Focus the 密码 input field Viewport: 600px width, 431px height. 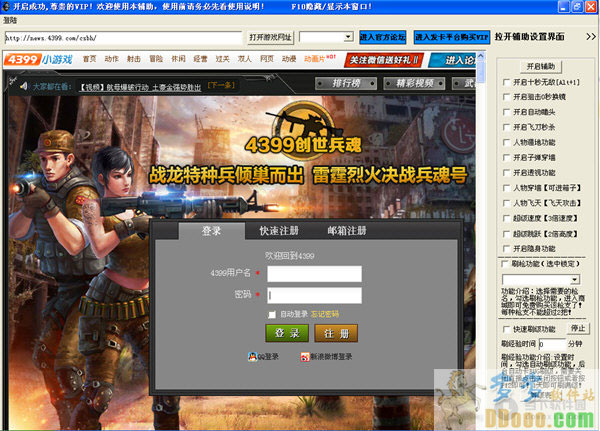point(315,295)
